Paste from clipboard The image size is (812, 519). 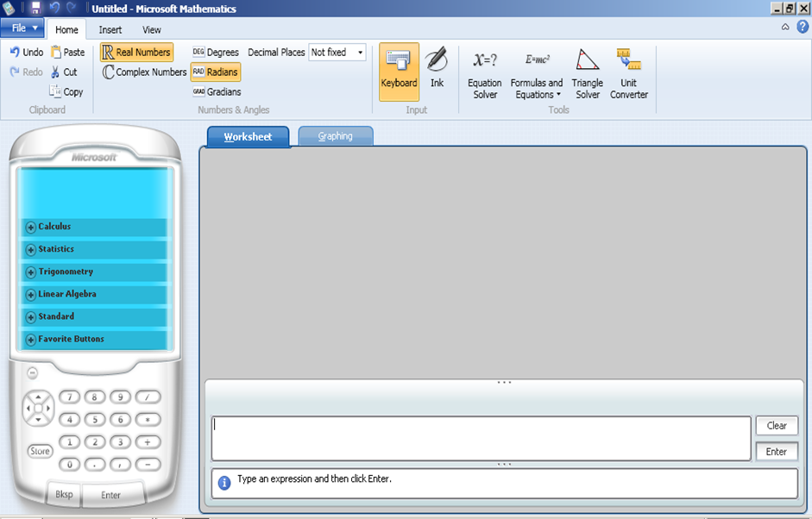coord(68,53)
